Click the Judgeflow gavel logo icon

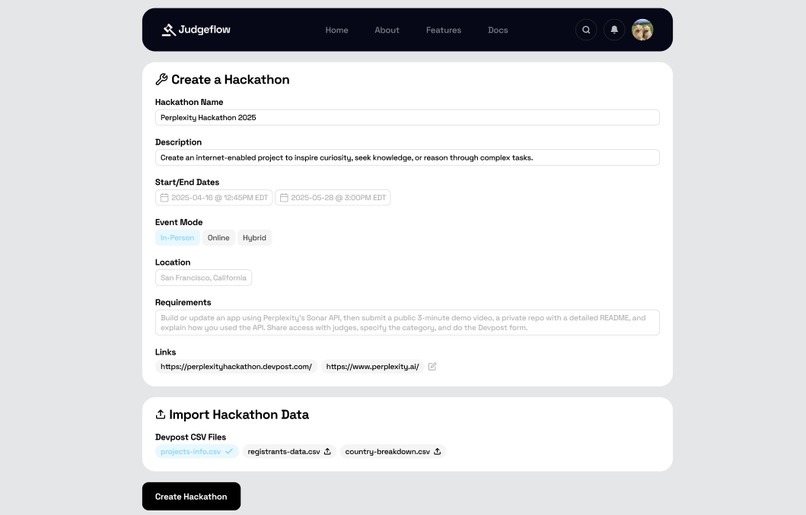click(x=169, y=30)
